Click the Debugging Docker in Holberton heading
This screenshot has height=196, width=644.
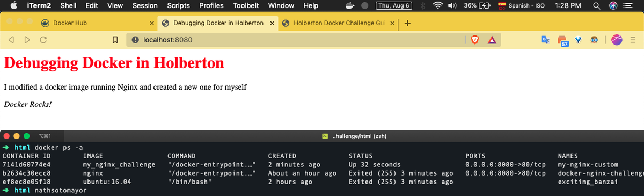coord(114,63)
